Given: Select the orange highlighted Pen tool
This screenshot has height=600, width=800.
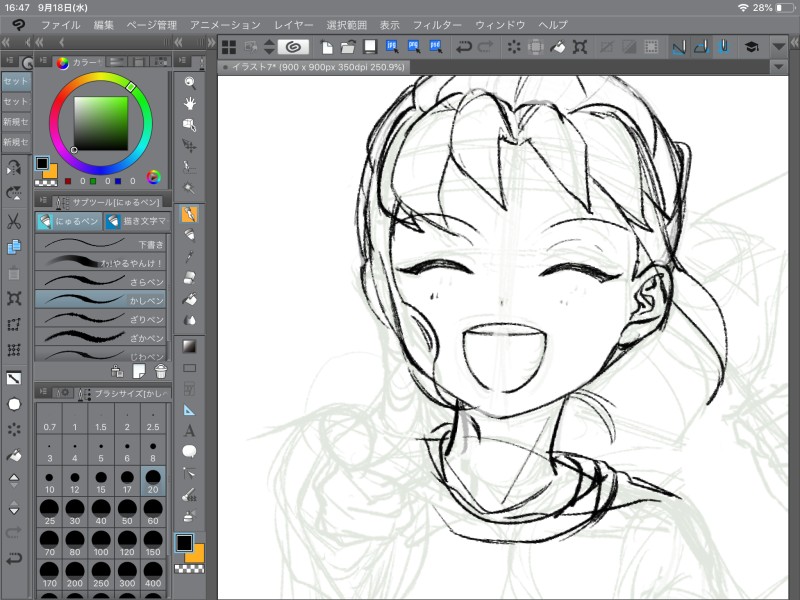Looking at the screenshot, I should (189, 214).
